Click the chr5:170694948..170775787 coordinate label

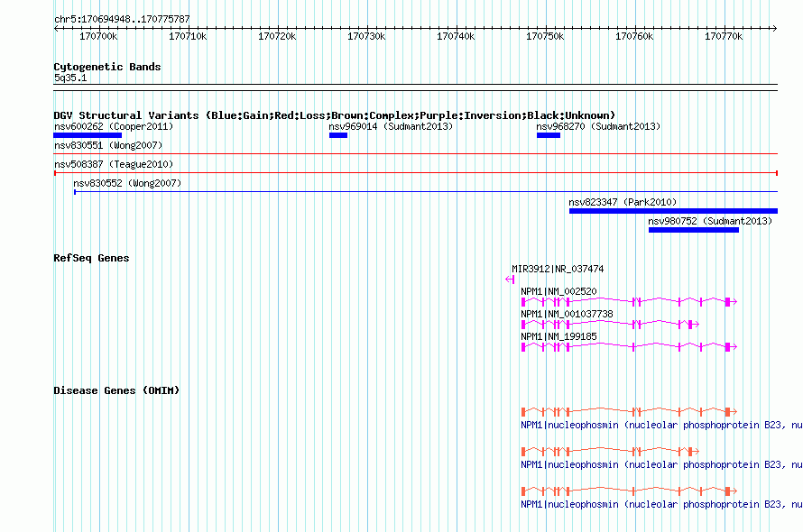(x=122, y=19)
